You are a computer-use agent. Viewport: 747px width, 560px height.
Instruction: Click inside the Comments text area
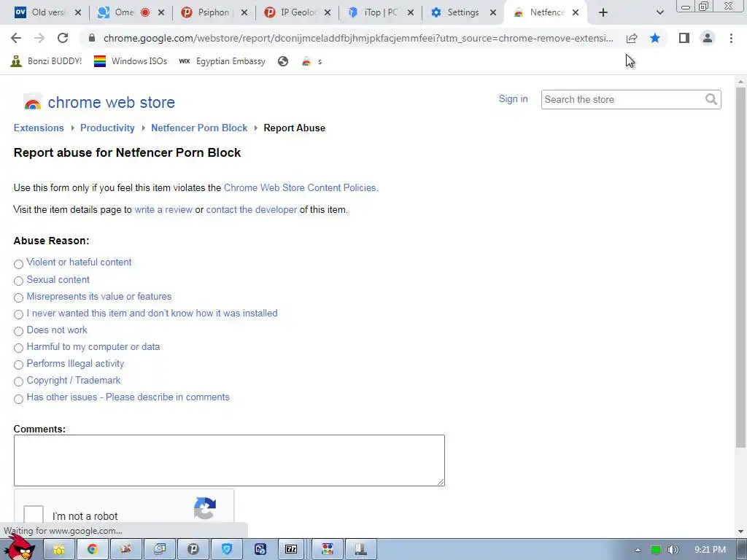(x=229, y=461)
